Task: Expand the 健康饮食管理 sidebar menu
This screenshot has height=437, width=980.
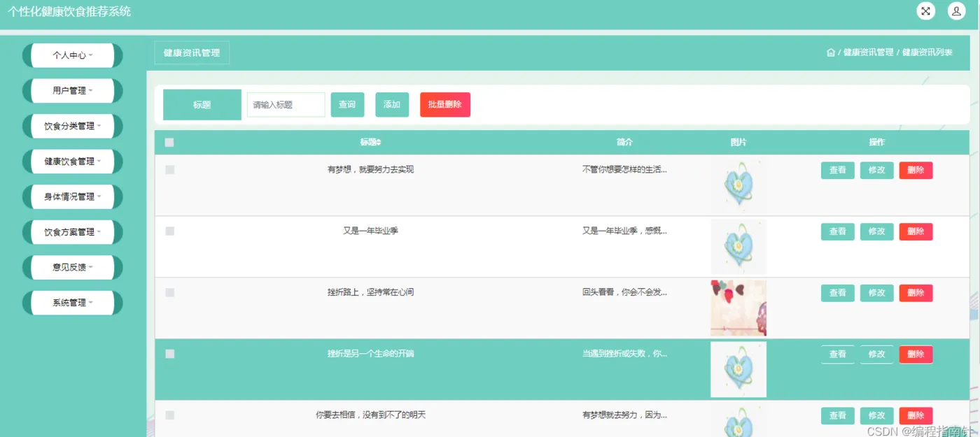Action: click(73, 162)
